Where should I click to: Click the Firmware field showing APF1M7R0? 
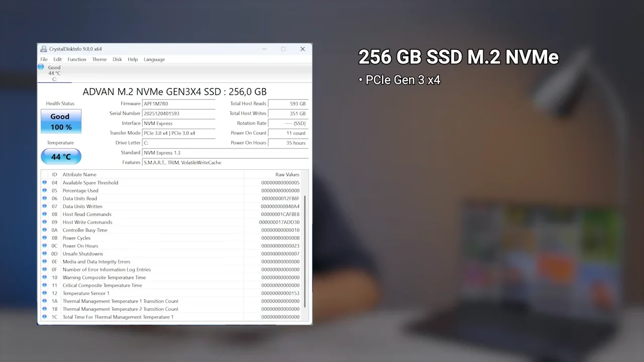(x=179, y=104)
